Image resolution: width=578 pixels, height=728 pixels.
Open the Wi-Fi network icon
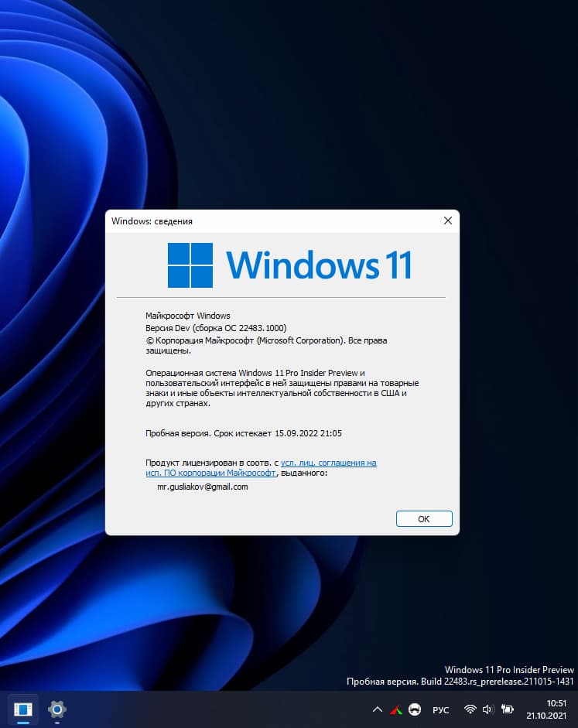[470, 709]
